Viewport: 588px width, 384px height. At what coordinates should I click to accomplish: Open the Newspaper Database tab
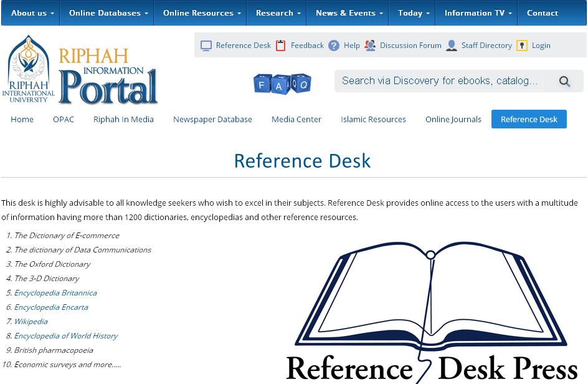[212, 119]
